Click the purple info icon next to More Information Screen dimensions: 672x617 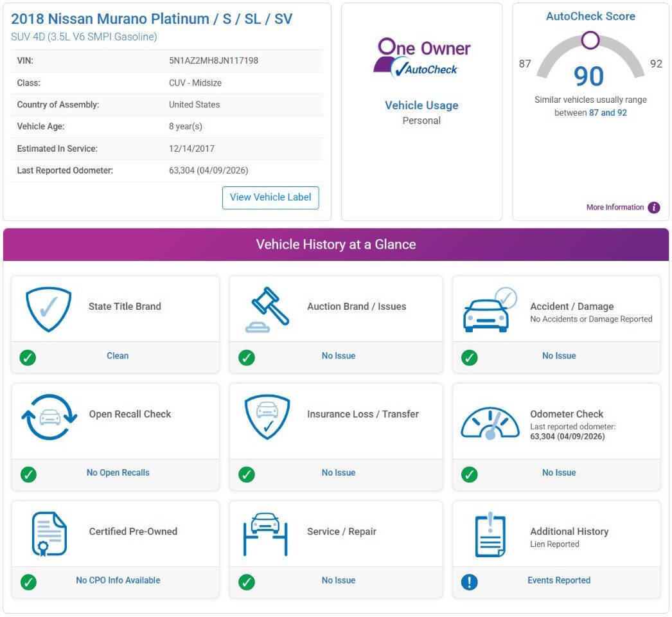653,208
